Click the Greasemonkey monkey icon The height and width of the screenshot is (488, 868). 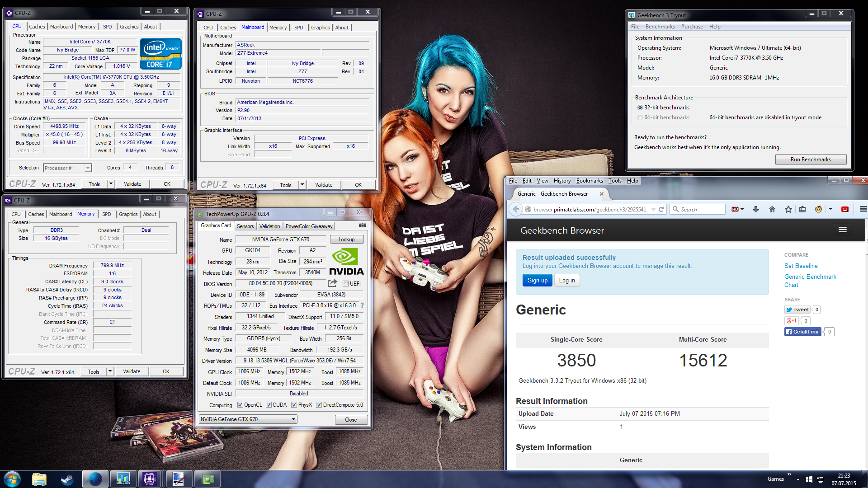[818, 209]
